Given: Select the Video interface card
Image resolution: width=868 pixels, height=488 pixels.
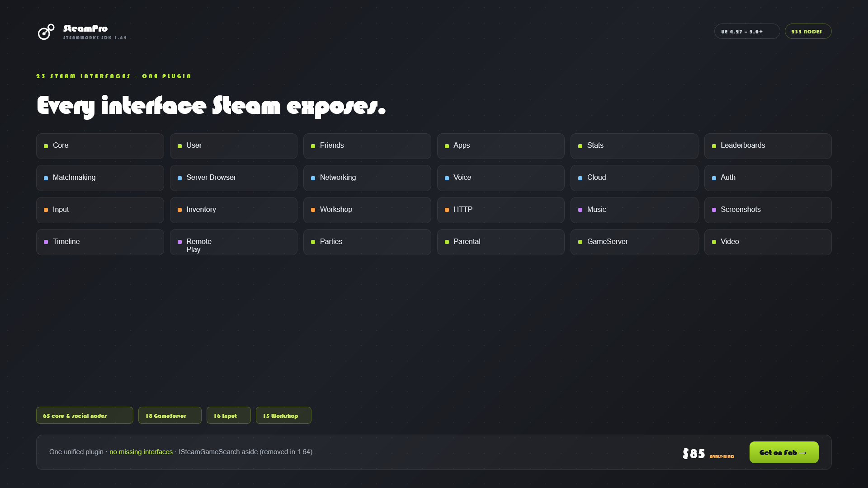Looking at the screenshot, I should (x=768, y=242).
